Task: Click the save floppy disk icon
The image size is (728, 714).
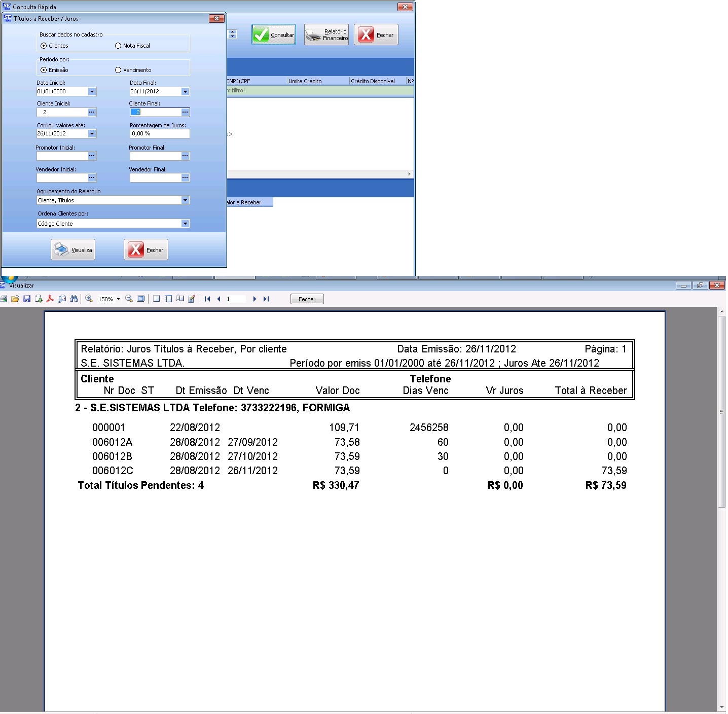Action: (x=27, y=299)
